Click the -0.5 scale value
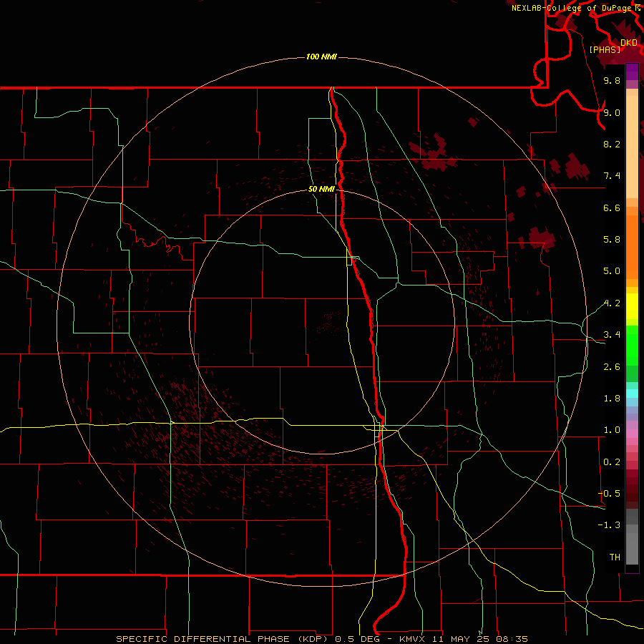 [x=609, y=494]
